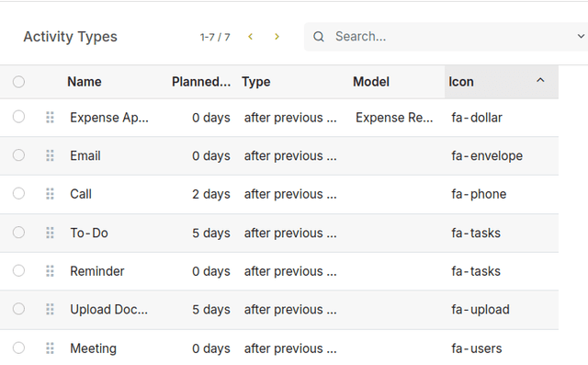Go to previous page arrow
588x365 pixels.
click(x=251, y=37)
